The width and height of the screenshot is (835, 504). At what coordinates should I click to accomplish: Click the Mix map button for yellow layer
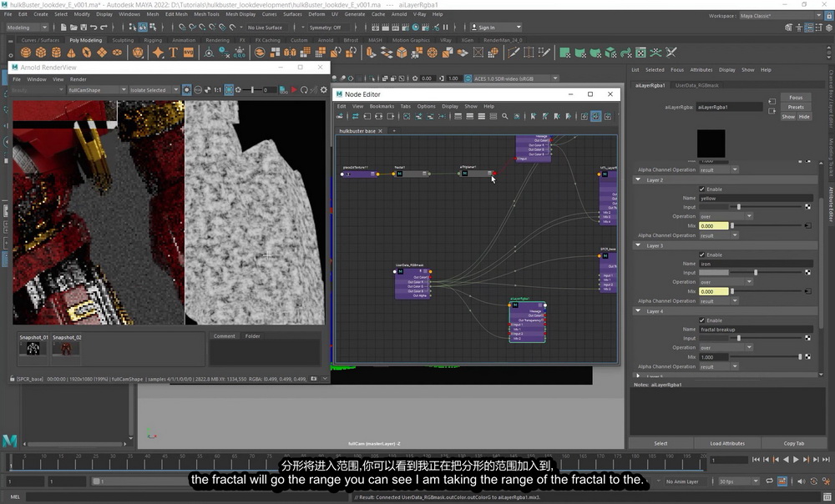(x=807, y=225)
